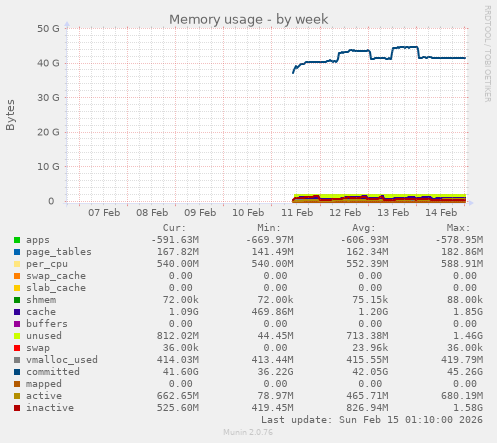Viewport: 497px width, 443px height.
Task: Click the 'Memory usage - by week' title
Action: 248,19
